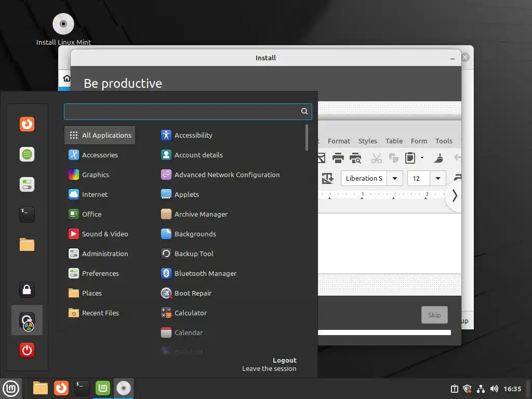The width and height of the screenshot is (532, 399).
Task: Click the Table menu in slideshow image
Action: click(394, 141)
